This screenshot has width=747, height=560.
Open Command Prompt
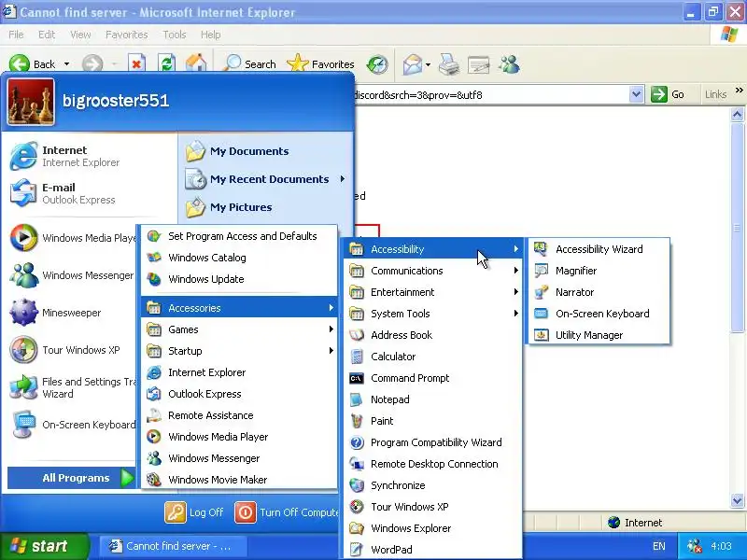(433, 378)
